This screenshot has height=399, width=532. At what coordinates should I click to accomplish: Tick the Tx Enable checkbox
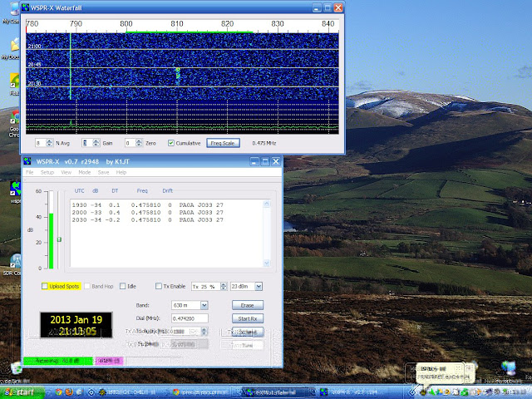[x=159, y=286]
